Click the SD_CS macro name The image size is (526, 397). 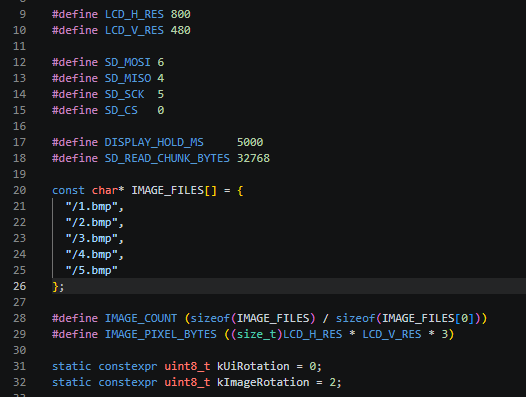pyautogui.click(x=121, y=110)
